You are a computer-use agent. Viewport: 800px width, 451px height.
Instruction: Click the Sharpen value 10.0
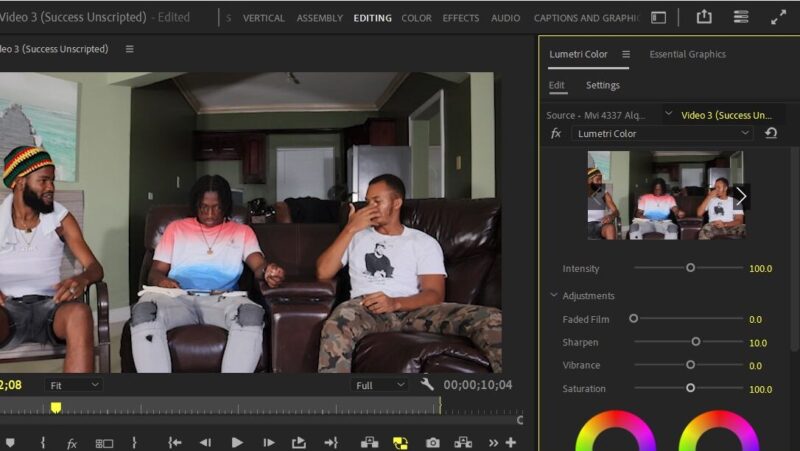click(x=758, y=343)
